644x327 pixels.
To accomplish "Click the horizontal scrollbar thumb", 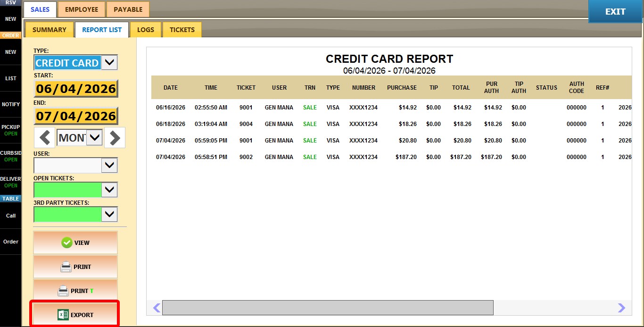I will (x=328, y=308).
